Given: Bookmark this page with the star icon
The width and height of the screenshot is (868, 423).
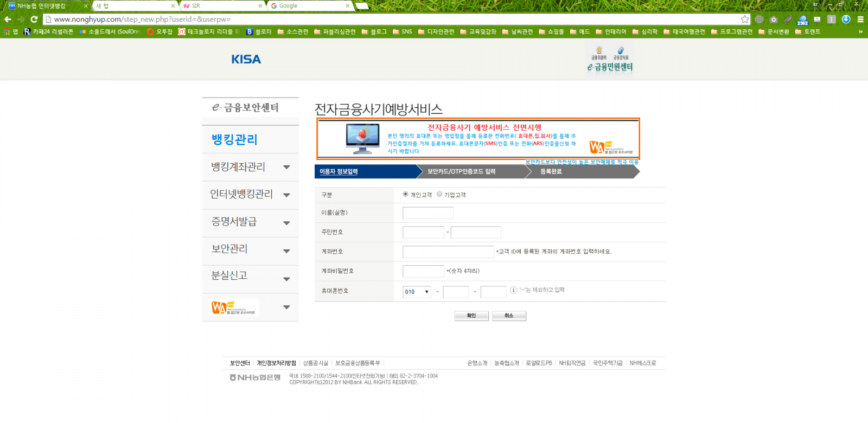Looking at the screenshot, I should click(745, 19).
